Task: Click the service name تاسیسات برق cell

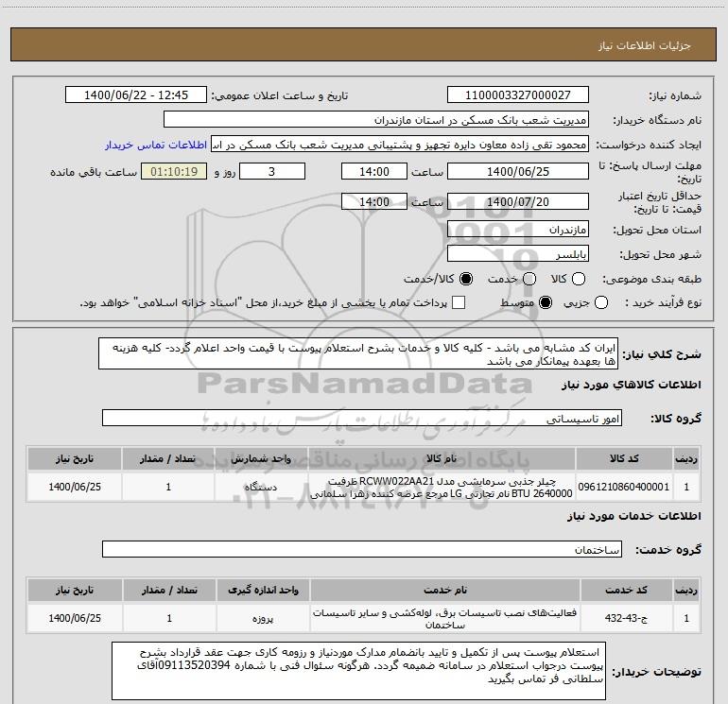Action: [444, 618]
